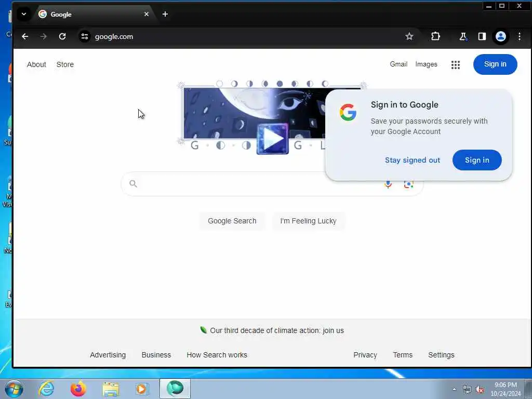
Task: Open the Chrome profile avatar
Action: (x=501, y=36)
